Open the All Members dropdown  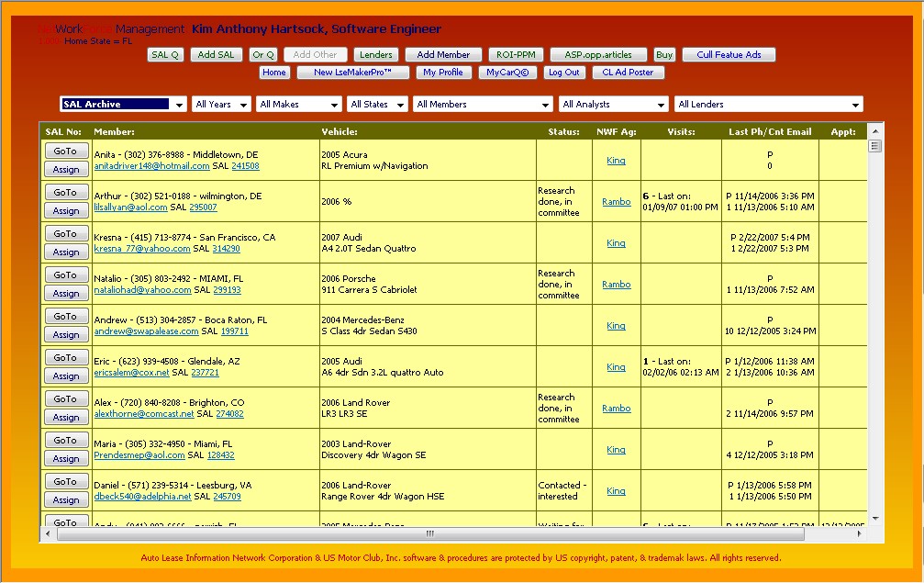click(x=483, y=105)
